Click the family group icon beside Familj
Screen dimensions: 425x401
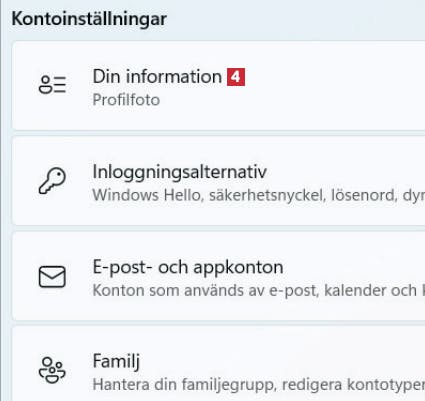(52, 370)
